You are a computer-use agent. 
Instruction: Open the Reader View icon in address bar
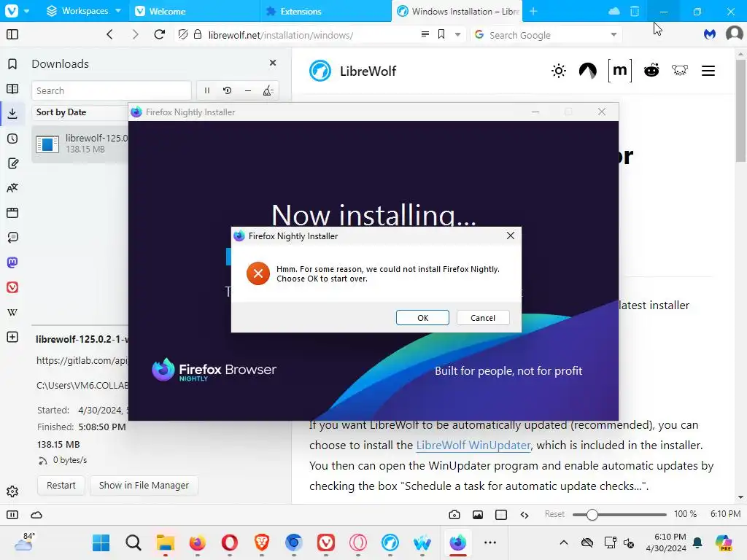(425, 34)
